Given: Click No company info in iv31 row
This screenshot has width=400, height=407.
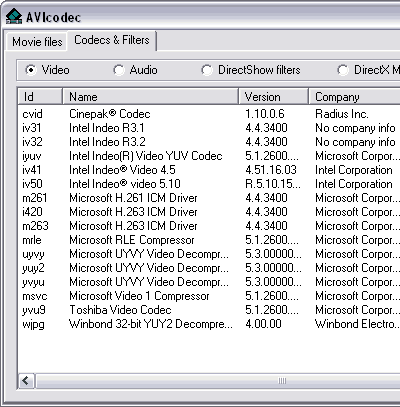Looking at the screenshot, I should [x=355, y=128].
